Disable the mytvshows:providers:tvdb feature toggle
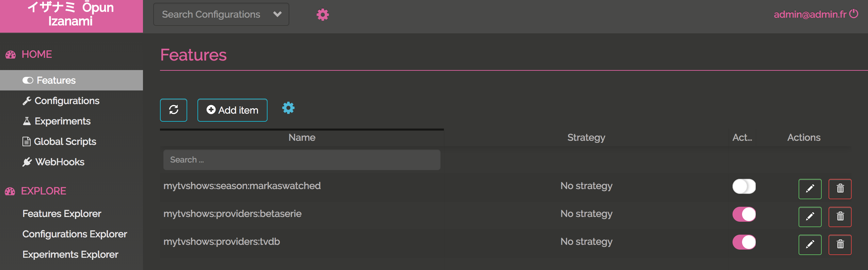 click(744, 242)
